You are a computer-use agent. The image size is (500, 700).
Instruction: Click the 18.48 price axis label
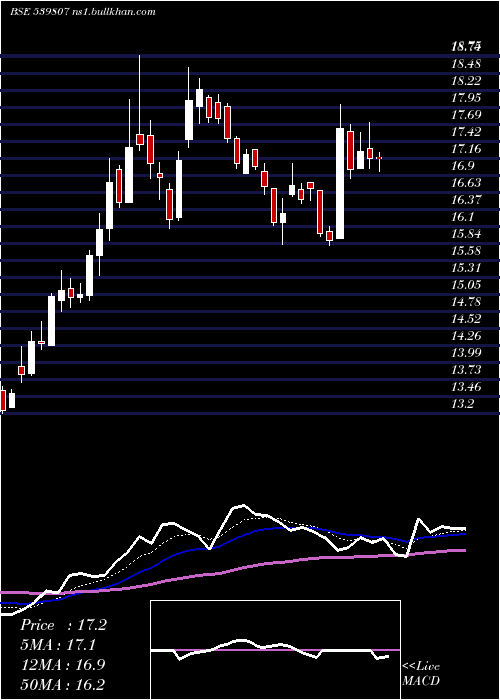[x=466, y=64]
